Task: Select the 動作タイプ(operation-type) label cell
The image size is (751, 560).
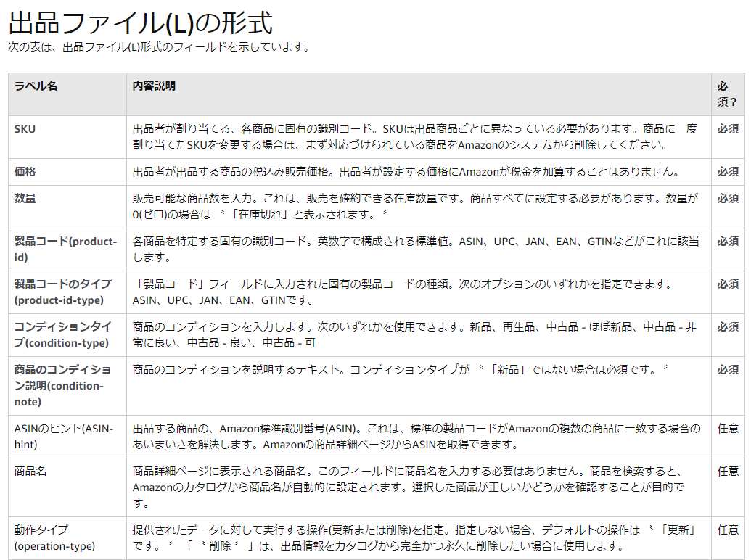Action: click(54, 538)
